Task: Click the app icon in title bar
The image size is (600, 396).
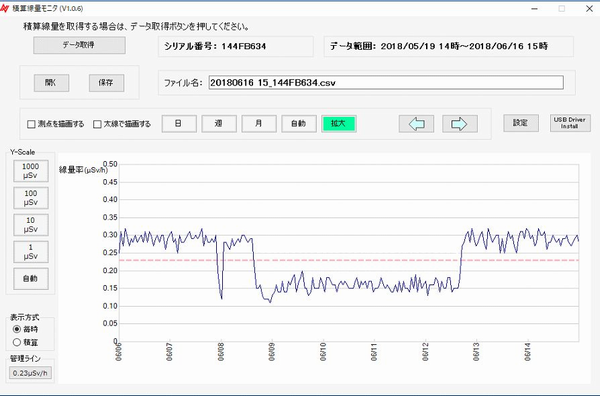Action: 5,8
